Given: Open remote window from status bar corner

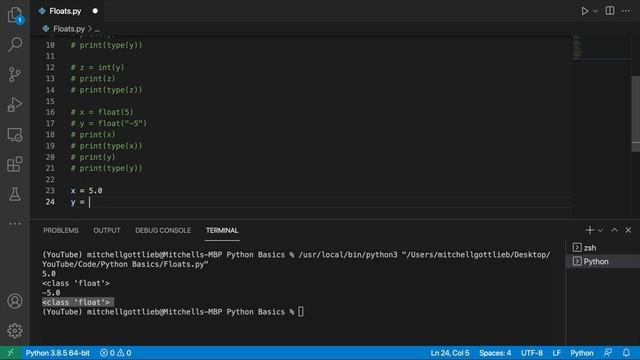Looking at the screenshot, I should 10,353.
